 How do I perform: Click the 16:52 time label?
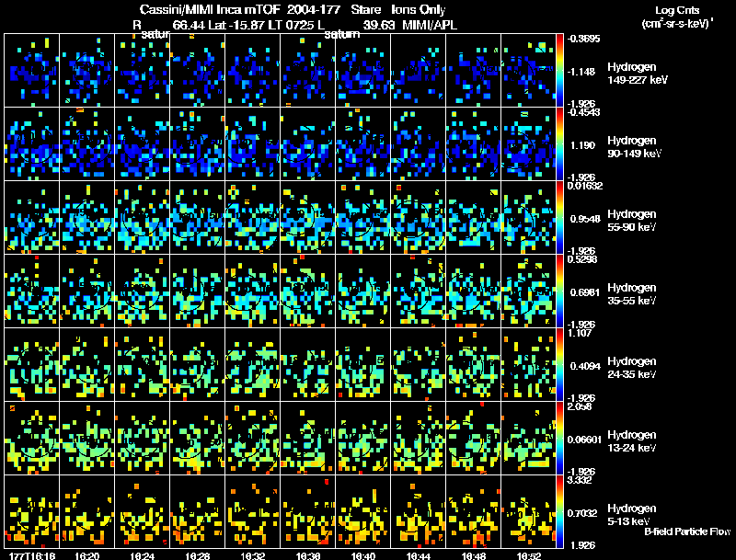point(528,555)
